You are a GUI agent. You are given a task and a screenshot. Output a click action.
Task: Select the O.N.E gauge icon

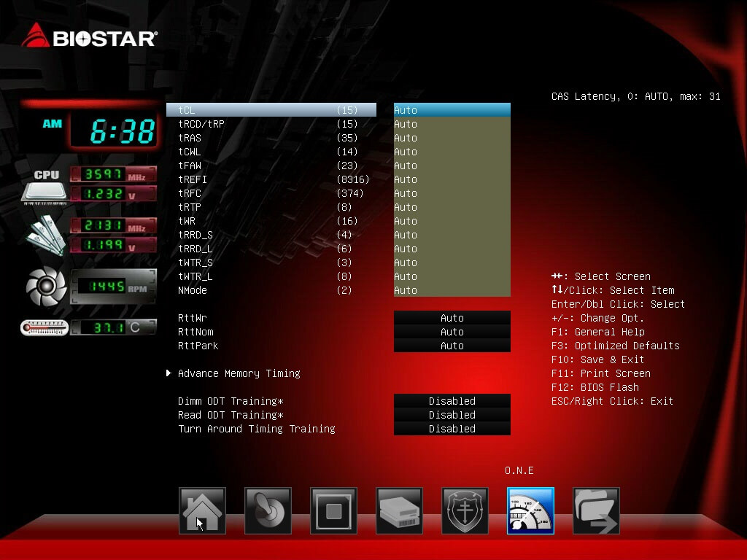point(530,511)
